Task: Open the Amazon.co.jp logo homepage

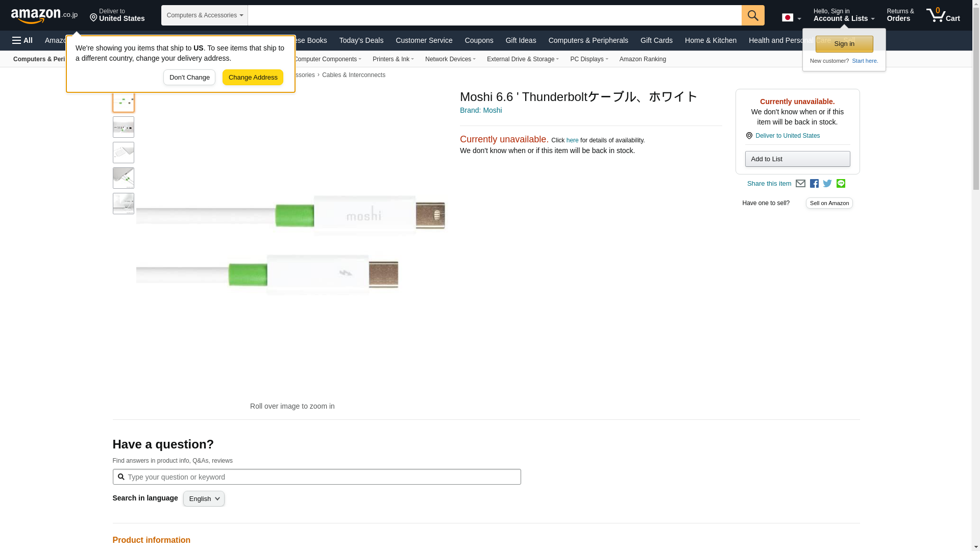Action: coord(44,16)
